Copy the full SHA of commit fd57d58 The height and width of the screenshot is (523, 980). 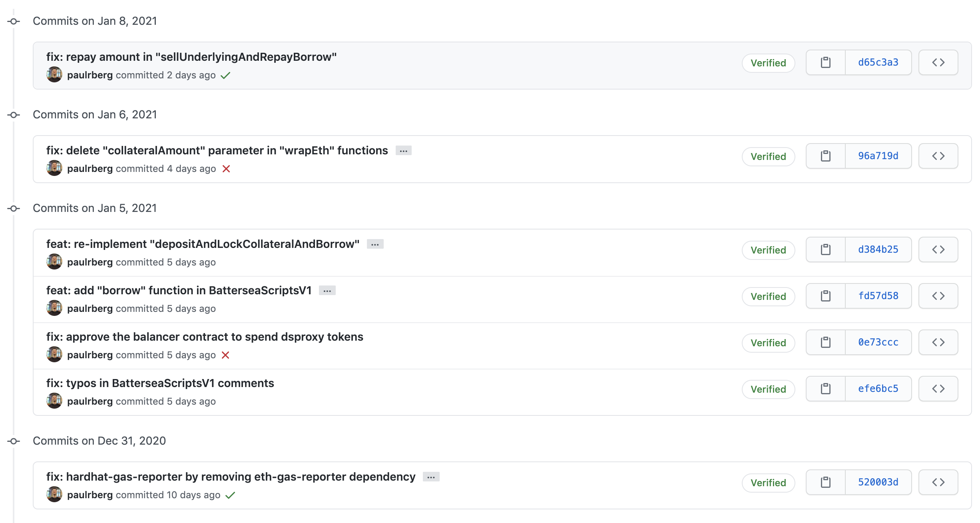(825, 296)
